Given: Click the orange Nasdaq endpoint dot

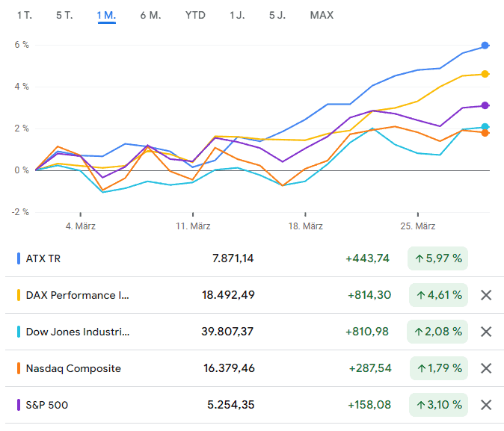Looking at the screenshot, I should [x=485, y=133].
